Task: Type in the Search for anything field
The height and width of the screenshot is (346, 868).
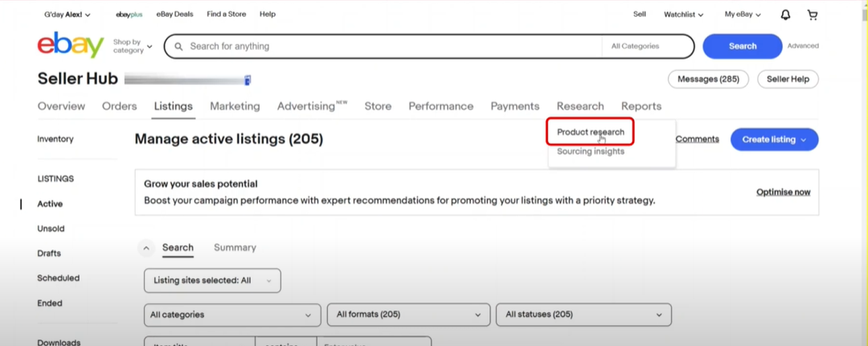Action: (386, 47)
